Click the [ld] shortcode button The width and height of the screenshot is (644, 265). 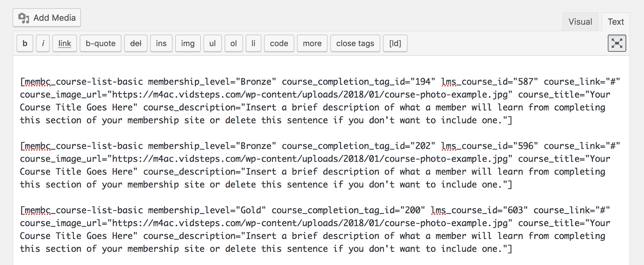[395, 43]
